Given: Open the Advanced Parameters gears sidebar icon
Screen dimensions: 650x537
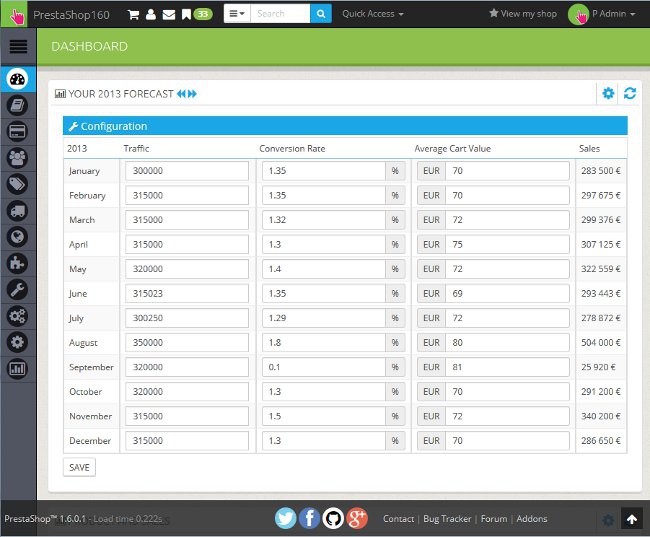Looking at the screenshot, I should pyautogui.click(x=17, y=316).
